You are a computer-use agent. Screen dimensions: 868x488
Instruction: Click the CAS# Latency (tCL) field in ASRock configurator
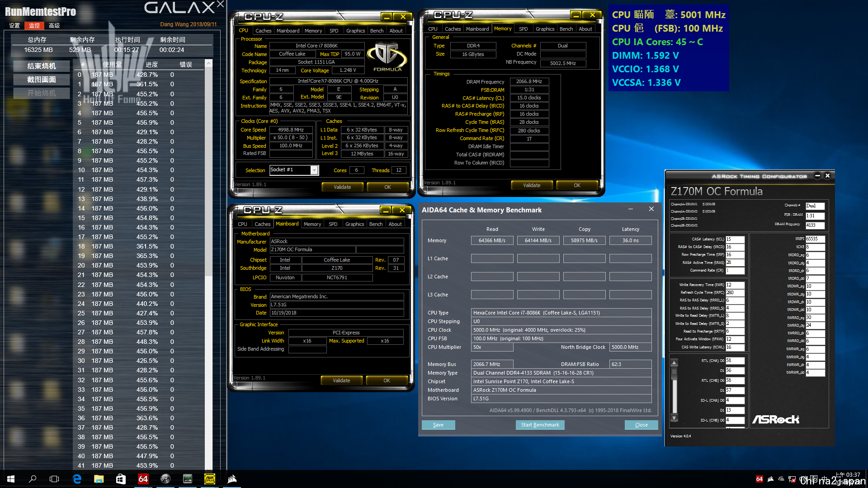click(735, 239)
